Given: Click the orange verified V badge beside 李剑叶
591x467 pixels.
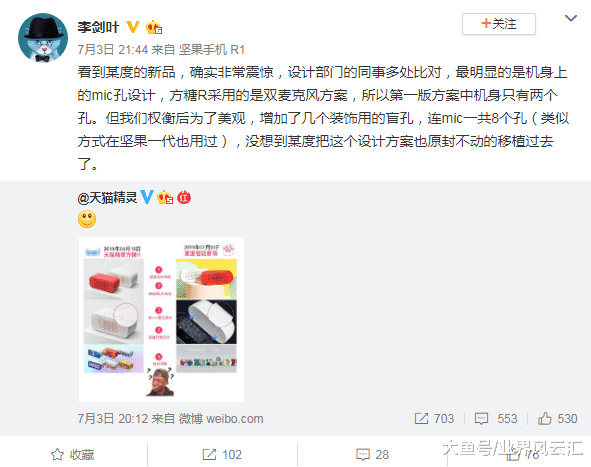Looking at the screenshot, I should point(132,27).
